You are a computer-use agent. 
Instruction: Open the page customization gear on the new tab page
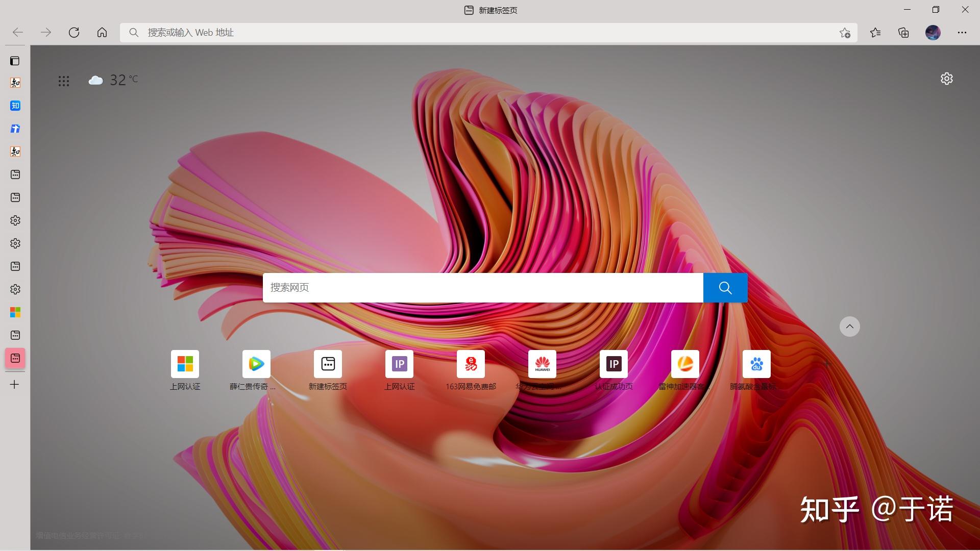pos(947,79)
